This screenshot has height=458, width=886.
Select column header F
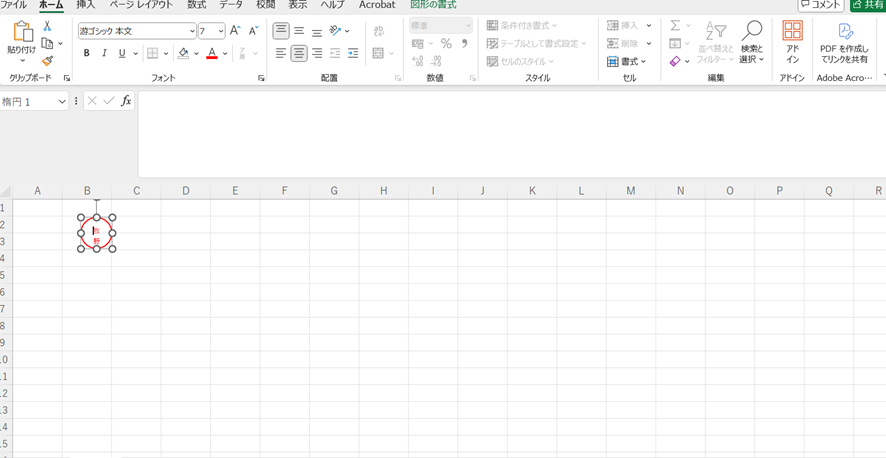284,191
